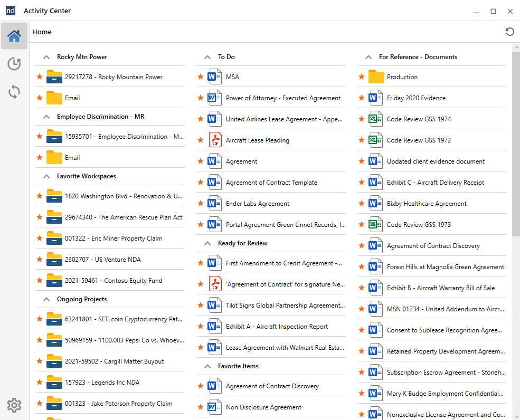Select Portal Agreement Green Linnet Records row
520x420 pixels.
point(271,224)
